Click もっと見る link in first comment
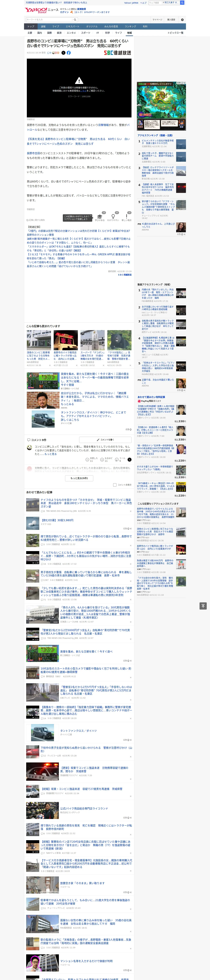210x980 pixels. tap(51, 454)
